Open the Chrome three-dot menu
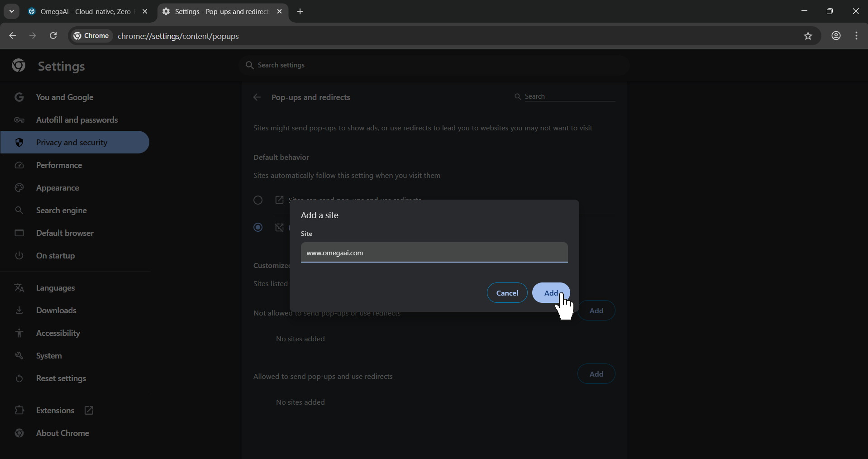 857,36
